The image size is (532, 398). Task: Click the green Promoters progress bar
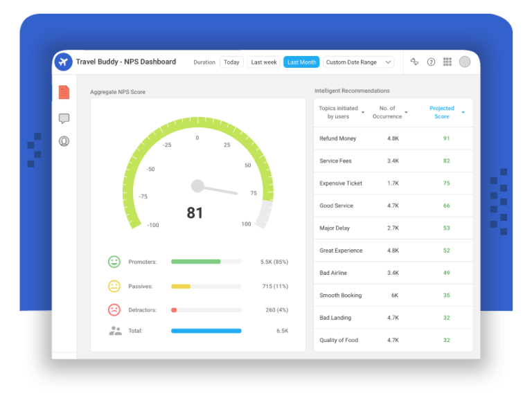[196, 262]
